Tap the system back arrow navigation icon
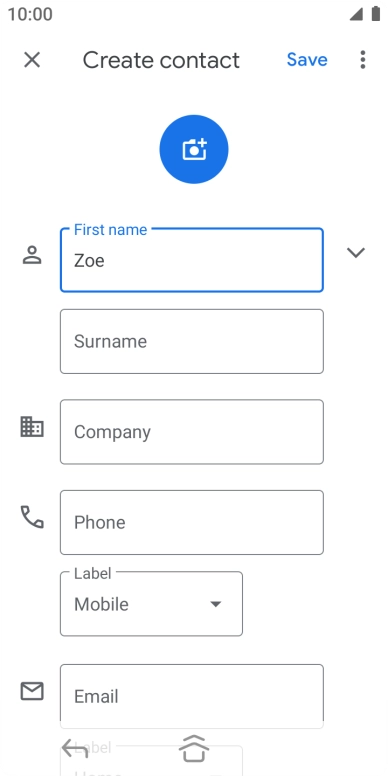 75,749
